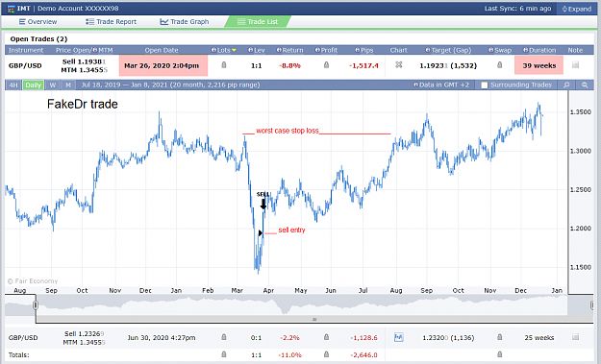
Task: Click the Swap lock icon for Jun 30 trade
Action: click(500, 337)
